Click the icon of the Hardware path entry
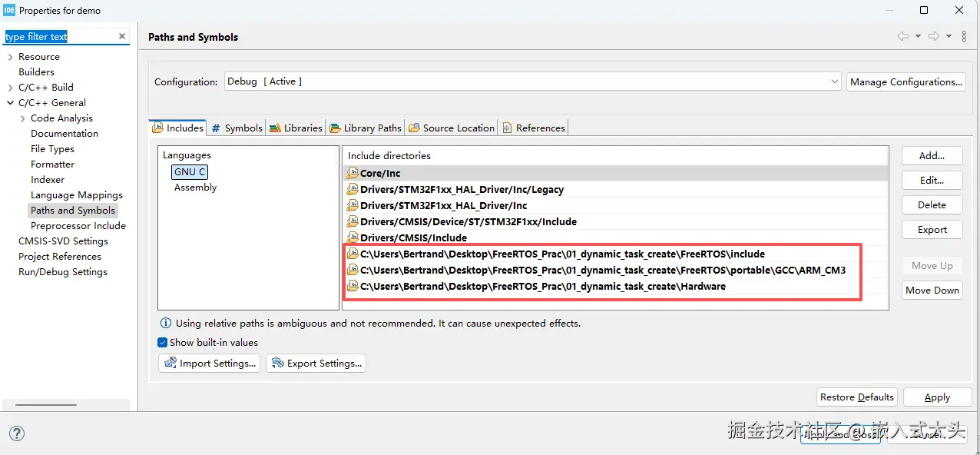The width and height of the screenshot is (980, 455). (x=353, y=286)
